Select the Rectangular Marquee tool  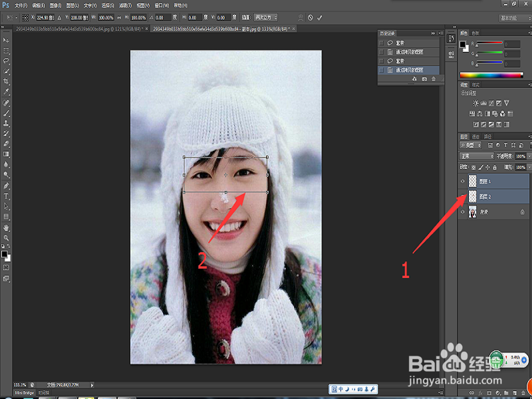(x=6, y=51)
